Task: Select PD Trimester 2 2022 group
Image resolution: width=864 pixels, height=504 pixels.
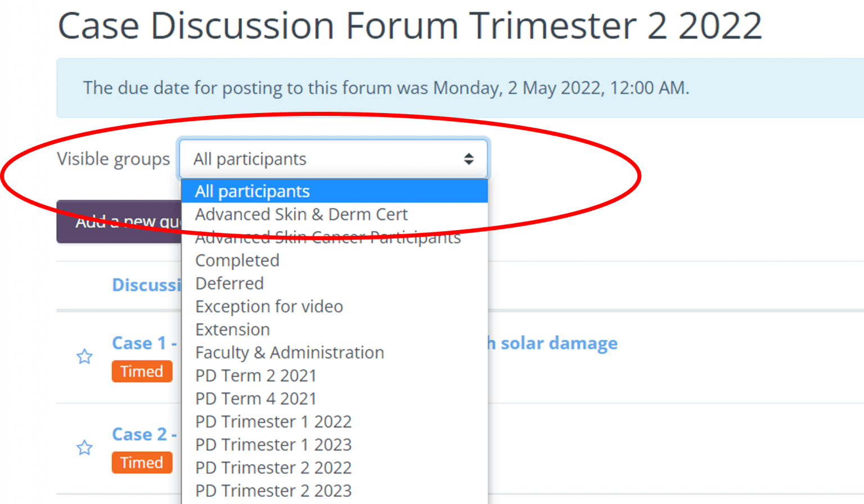Action: point(273,468)
